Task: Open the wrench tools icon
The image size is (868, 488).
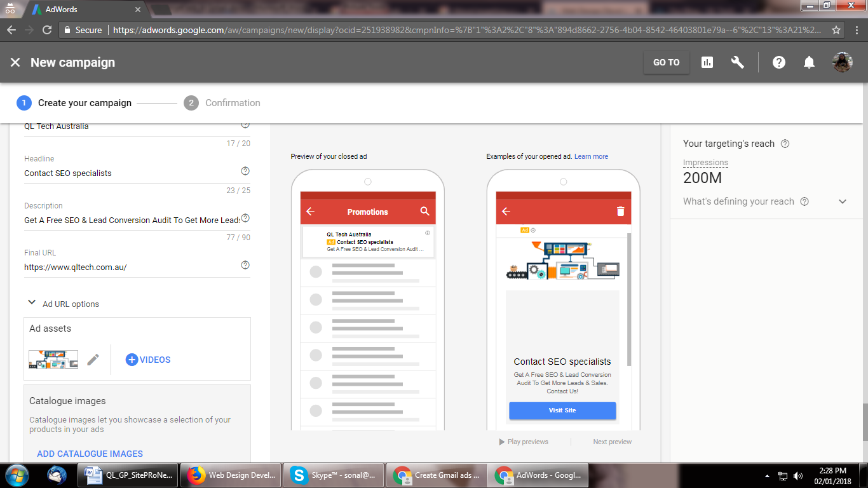Action: point(737,62)
